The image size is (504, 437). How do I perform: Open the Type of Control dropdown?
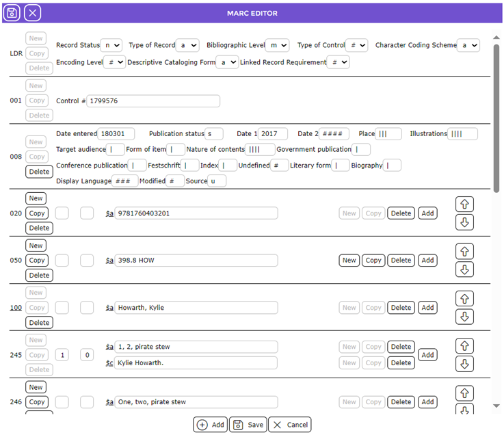point(357,45)
